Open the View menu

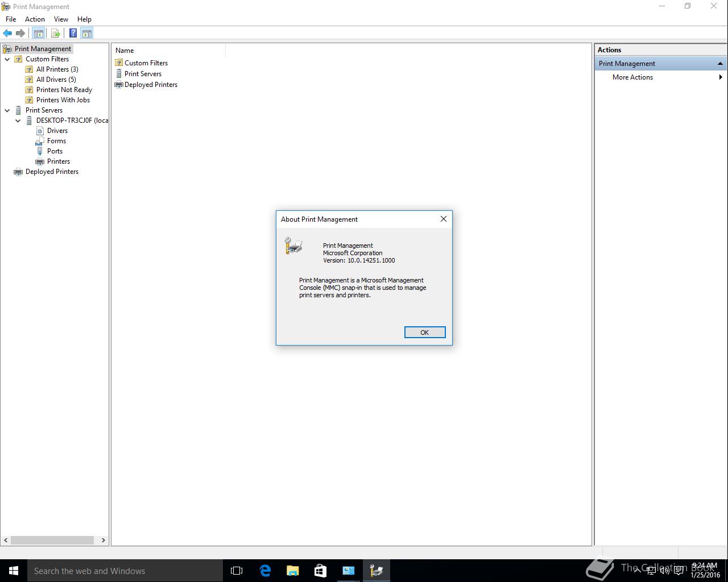pos(61,19)
